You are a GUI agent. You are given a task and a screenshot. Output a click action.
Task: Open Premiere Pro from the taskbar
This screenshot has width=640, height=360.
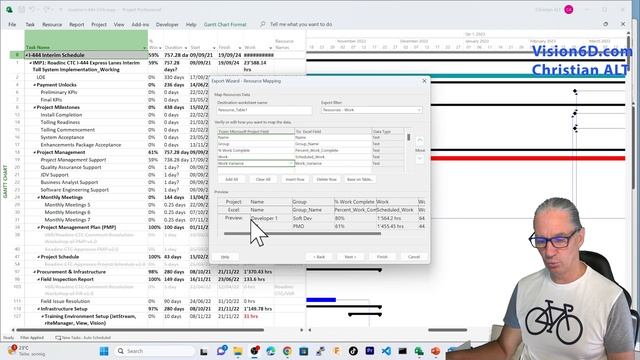pos(370,351)
